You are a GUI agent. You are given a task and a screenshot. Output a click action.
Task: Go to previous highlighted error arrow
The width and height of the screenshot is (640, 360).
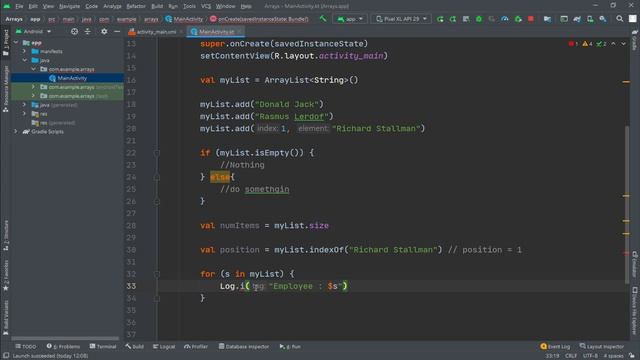coord(613,44)
